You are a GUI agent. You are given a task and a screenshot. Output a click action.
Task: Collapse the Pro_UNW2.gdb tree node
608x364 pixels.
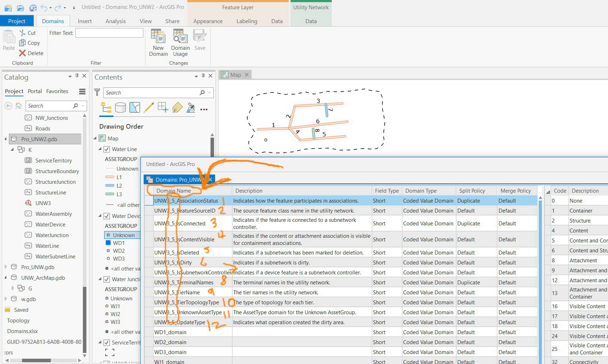click(x=6, y=139)
